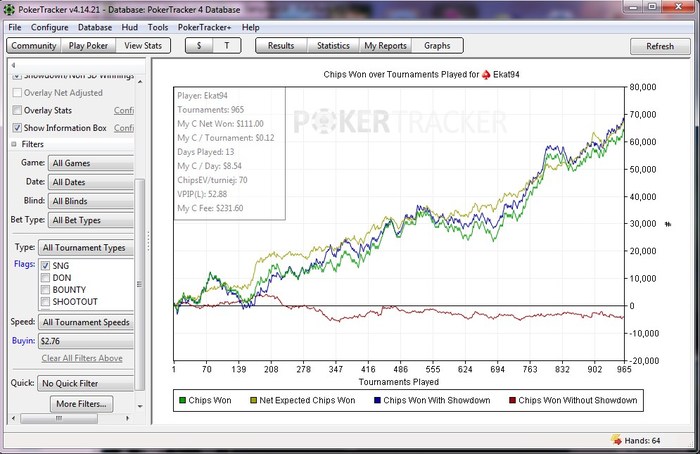This screenshot has width=700, height=454.
Task: Click horizontal scrollbar right arrow in sidebar
Action: (x=128, y=418)
